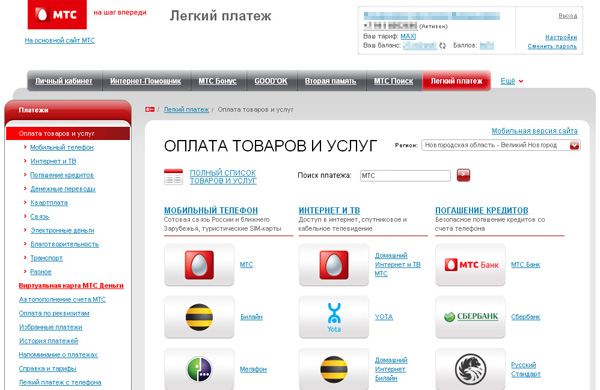Click the Мегафон text link
Viewport: 600px width, 390px height.
253,369
